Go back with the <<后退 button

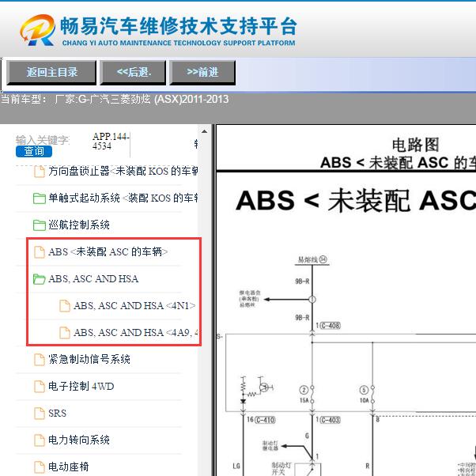coord(133,72)
